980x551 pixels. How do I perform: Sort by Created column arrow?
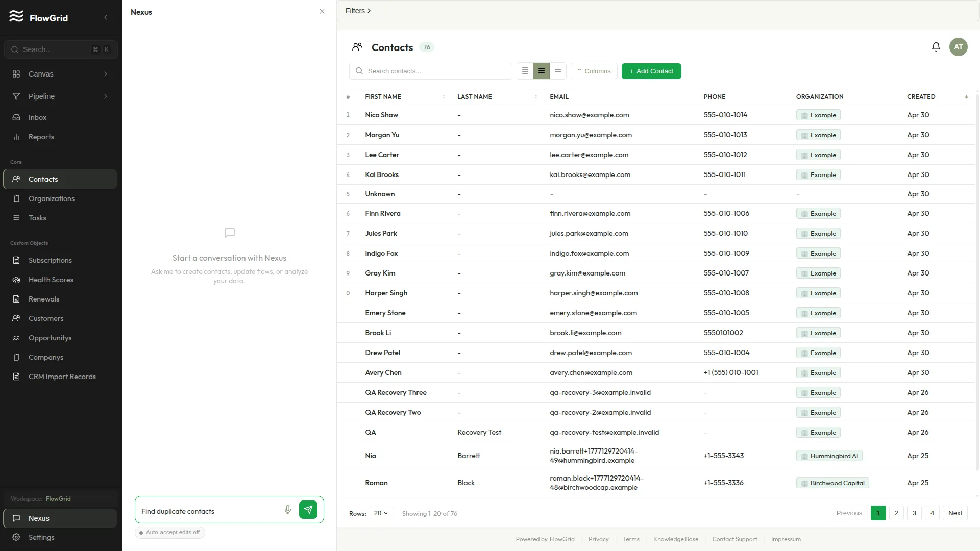pos(966,97)
